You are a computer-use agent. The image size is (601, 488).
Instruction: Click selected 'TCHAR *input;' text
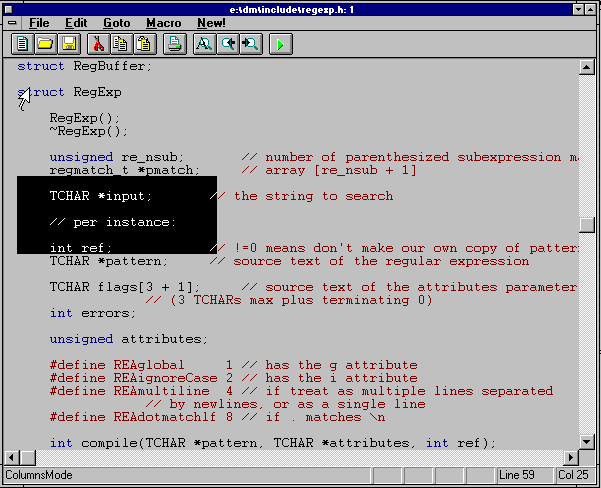101,196
